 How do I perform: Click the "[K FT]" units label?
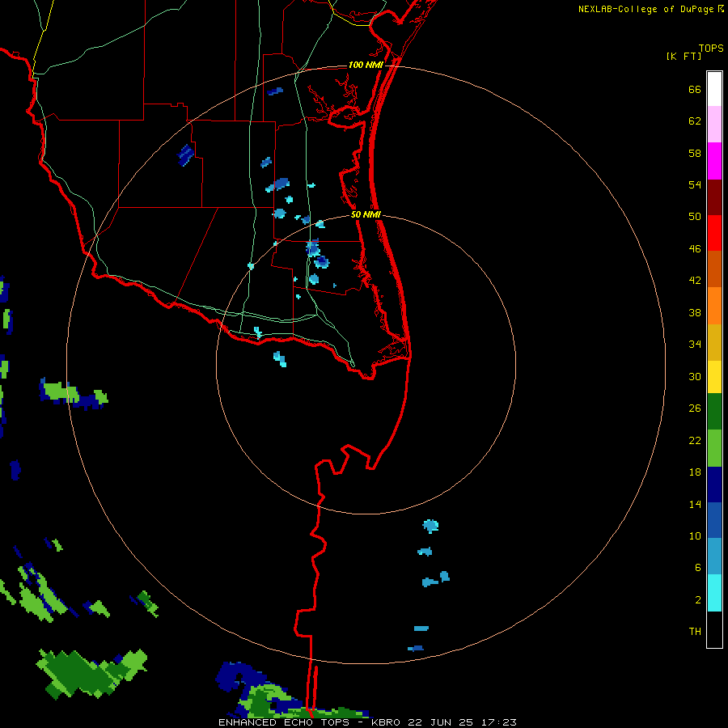pyautogui.click(x=684, y=56)
